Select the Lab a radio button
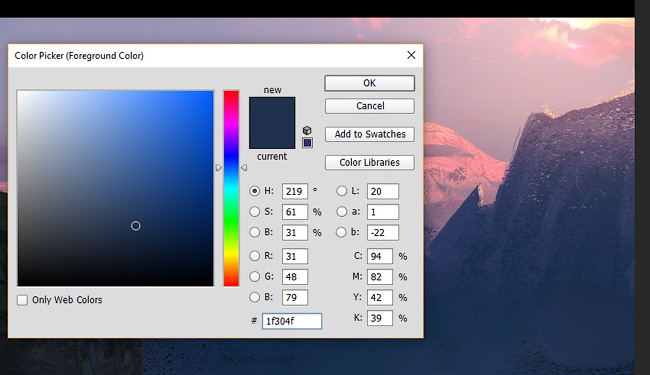The image size is (650, 375). point(342,212)
